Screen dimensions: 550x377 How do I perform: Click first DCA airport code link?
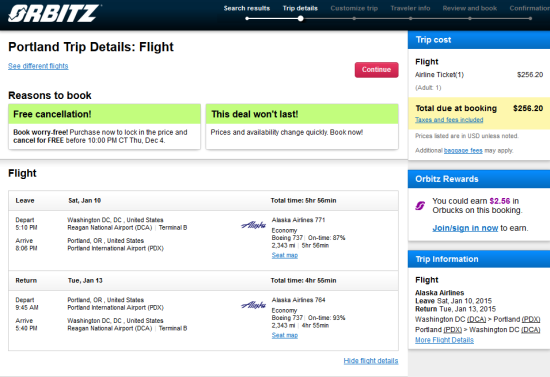click(476, 319)
